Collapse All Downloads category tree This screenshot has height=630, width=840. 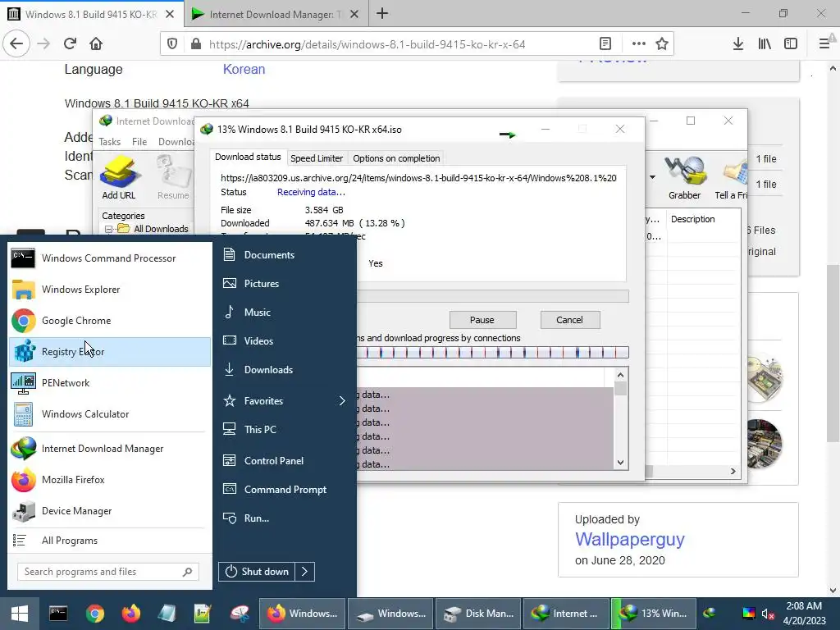point(108,229)
